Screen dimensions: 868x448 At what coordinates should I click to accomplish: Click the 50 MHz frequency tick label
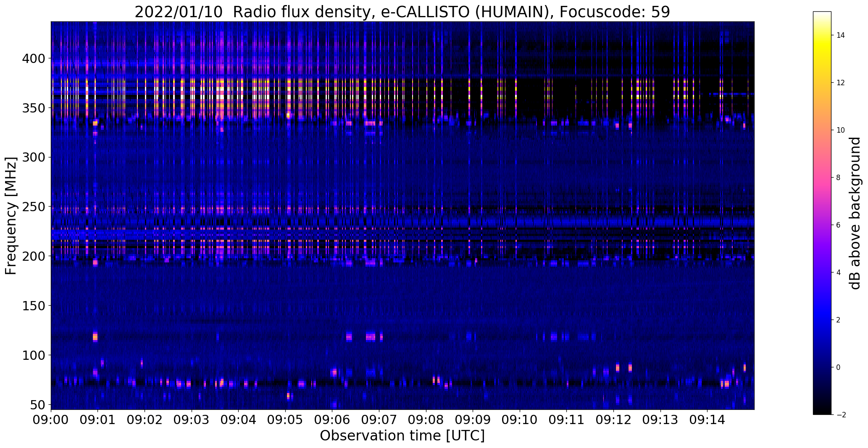(38, 405)
